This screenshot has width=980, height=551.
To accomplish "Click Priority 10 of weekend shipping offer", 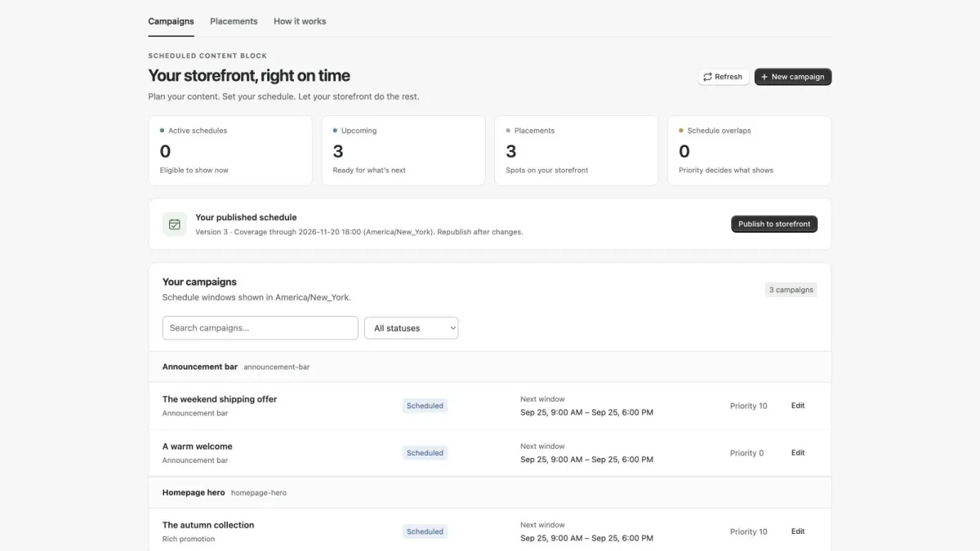I will (749, 406).
